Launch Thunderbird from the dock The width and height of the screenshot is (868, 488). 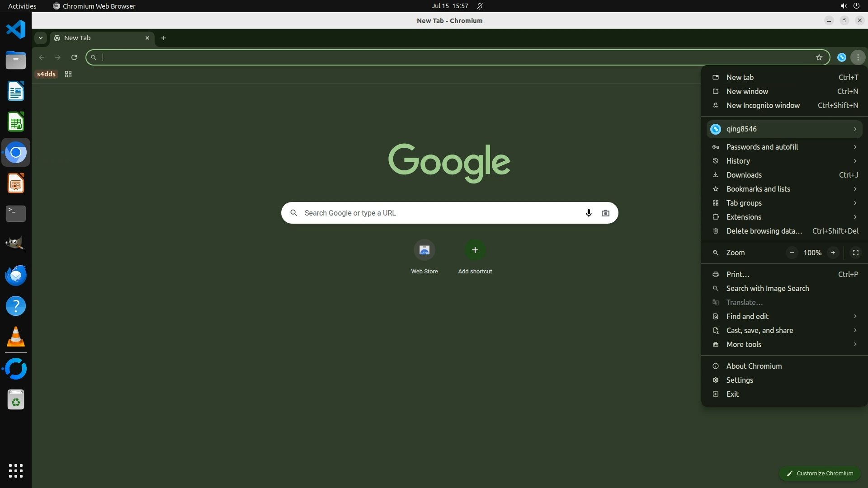point(16,275)
